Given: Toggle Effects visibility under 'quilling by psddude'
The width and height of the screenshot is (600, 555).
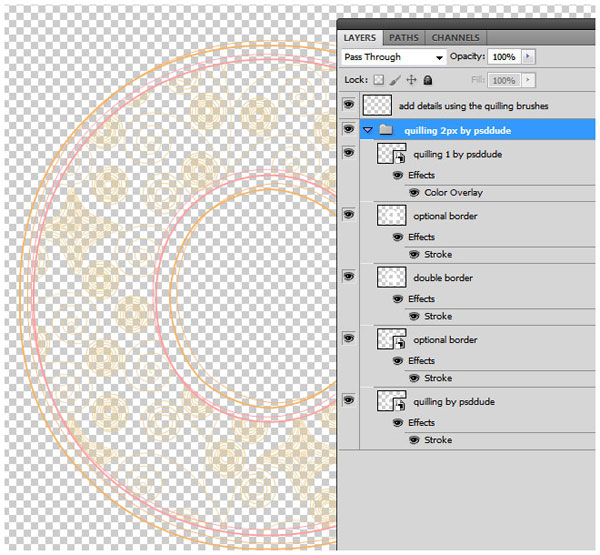Looking at the screenshot, I should 398,423.
